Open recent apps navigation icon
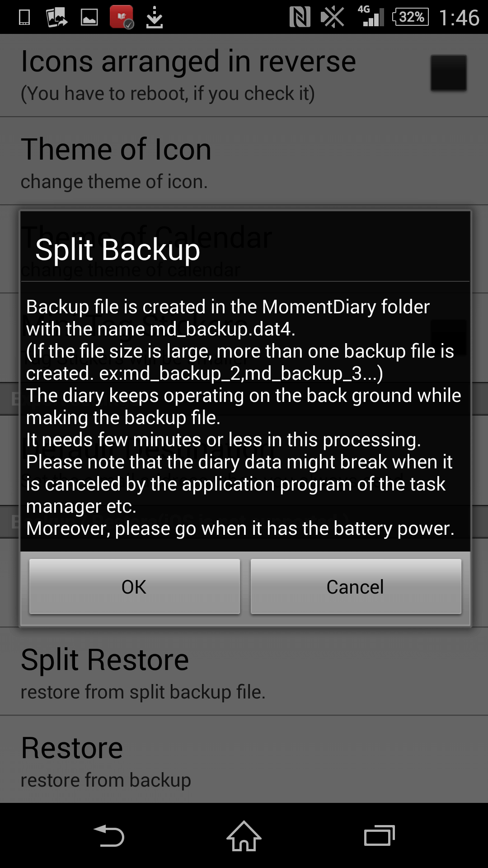Viewport: 488px width, 868px height. [380, 836]
